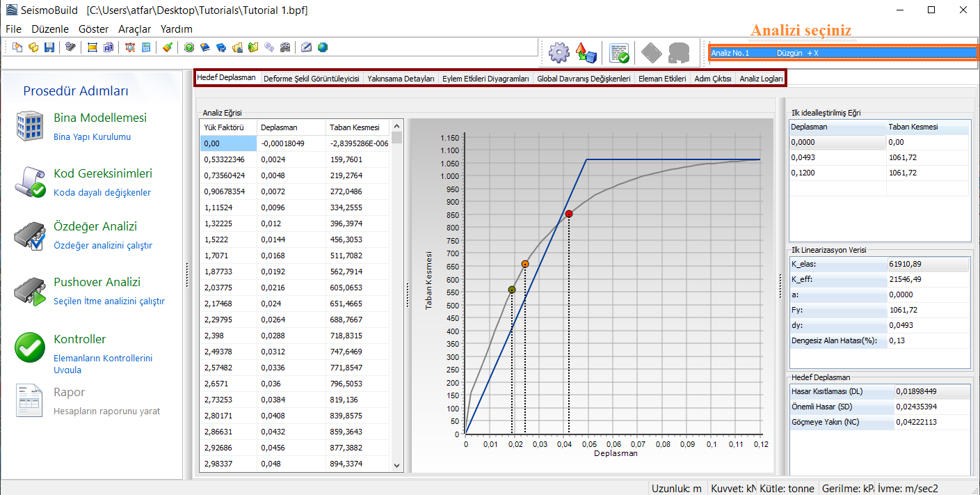Open Bina Modellemesi building icon step

click(30, 126)
